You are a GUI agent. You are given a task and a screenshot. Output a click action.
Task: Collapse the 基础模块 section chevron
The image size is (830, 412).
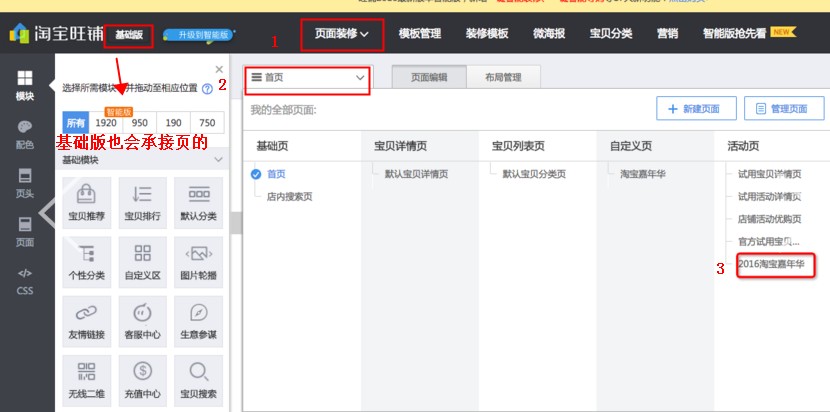click(x=218, y=160)
